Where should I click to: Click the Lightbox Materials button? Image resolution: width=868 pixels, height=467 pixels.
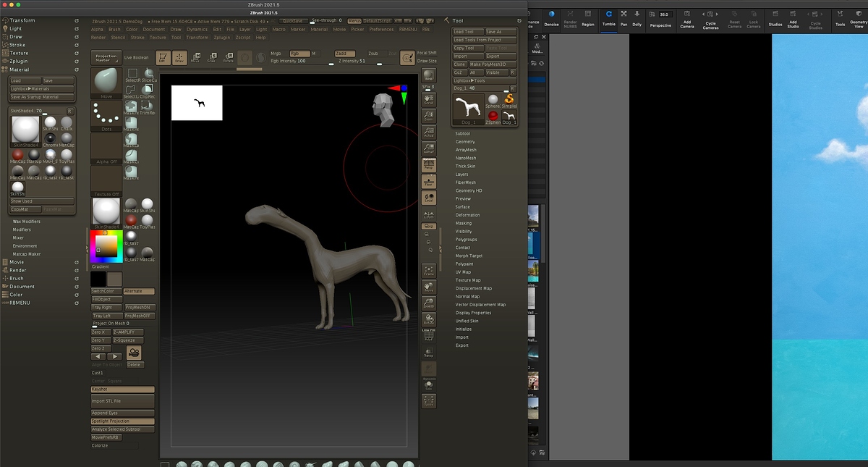pos(41,88)
